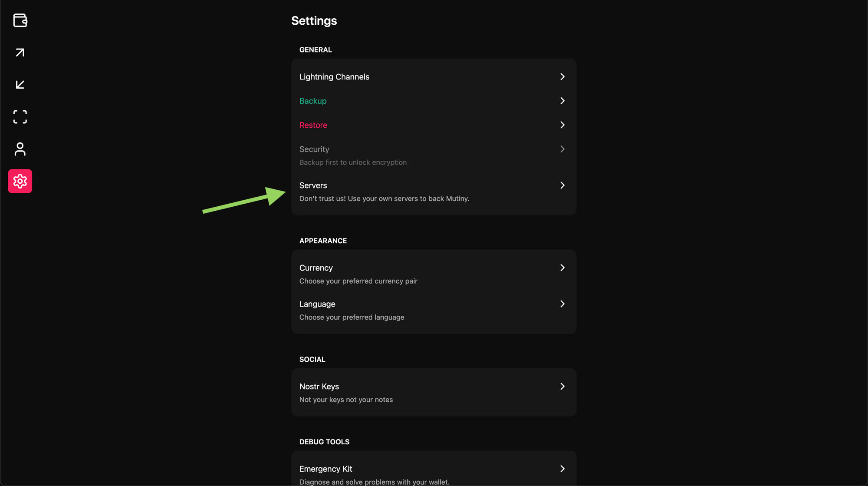Click the chevron next to Restore
This screenshot has width=868, height=486.
pyautogui.click(x=562, y=125)
